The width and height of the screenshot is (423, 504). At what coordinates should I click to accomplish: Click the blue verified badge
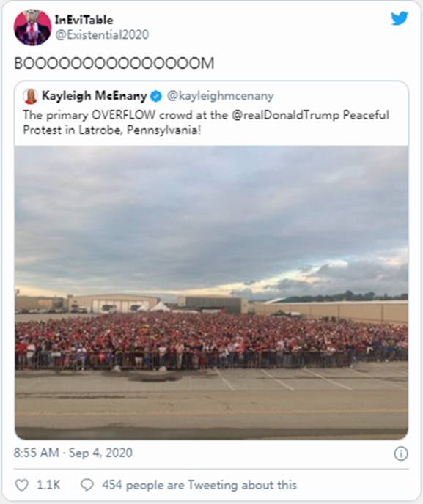coord(156,96)
